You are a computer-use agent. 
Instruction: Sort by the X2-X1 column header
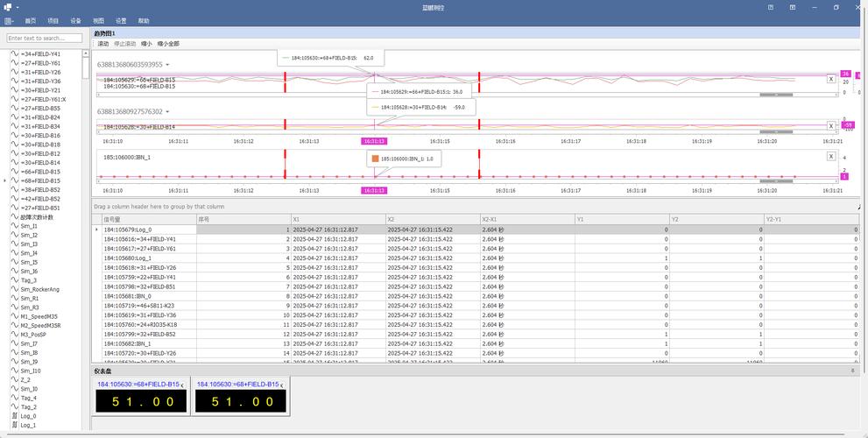pos(527,219)
